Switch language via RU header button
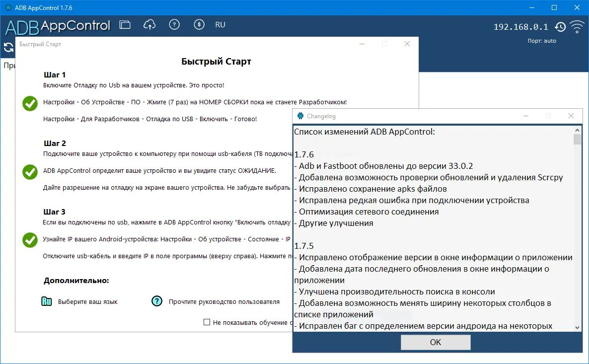 (220, 25)
